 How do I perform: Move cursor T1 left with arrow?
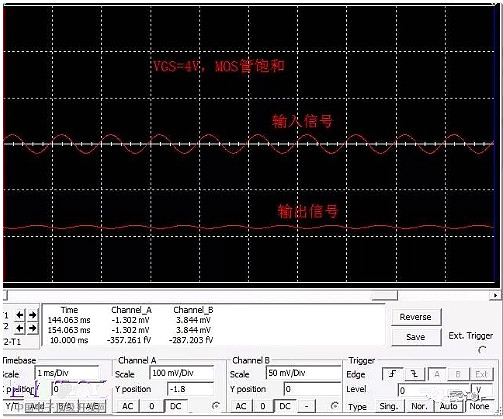(20, 315)
